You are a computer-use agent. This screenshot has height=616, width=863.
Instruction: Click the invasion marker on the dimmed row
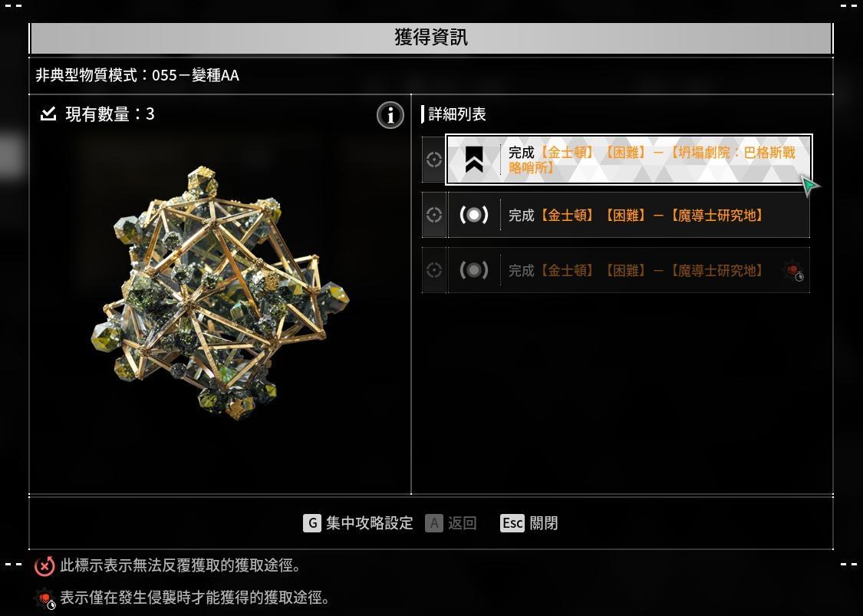794,271
